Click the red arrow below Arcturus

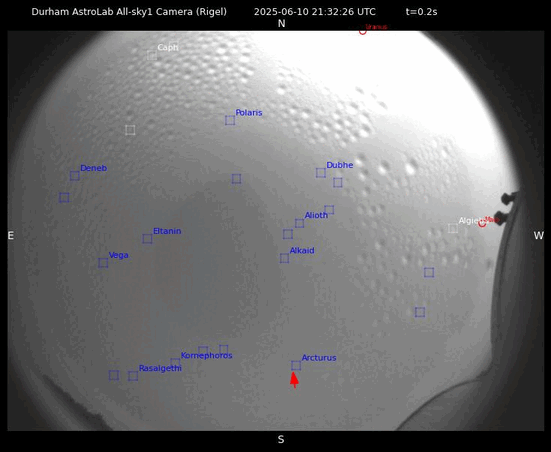click(x=294, y=380)
